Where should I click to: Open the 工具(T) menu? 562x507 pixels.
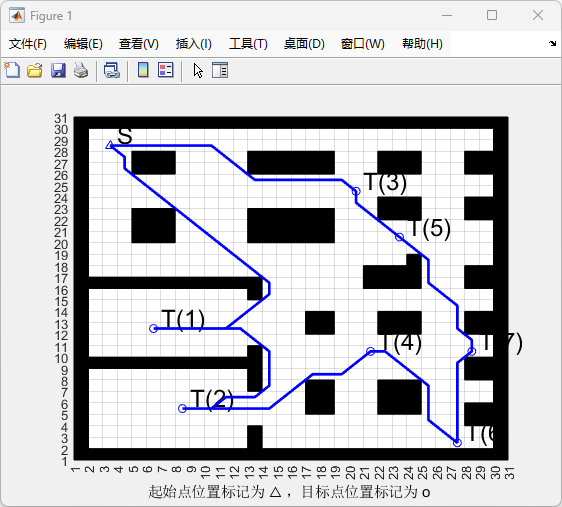pyautogui.click(x=248, y=44)
